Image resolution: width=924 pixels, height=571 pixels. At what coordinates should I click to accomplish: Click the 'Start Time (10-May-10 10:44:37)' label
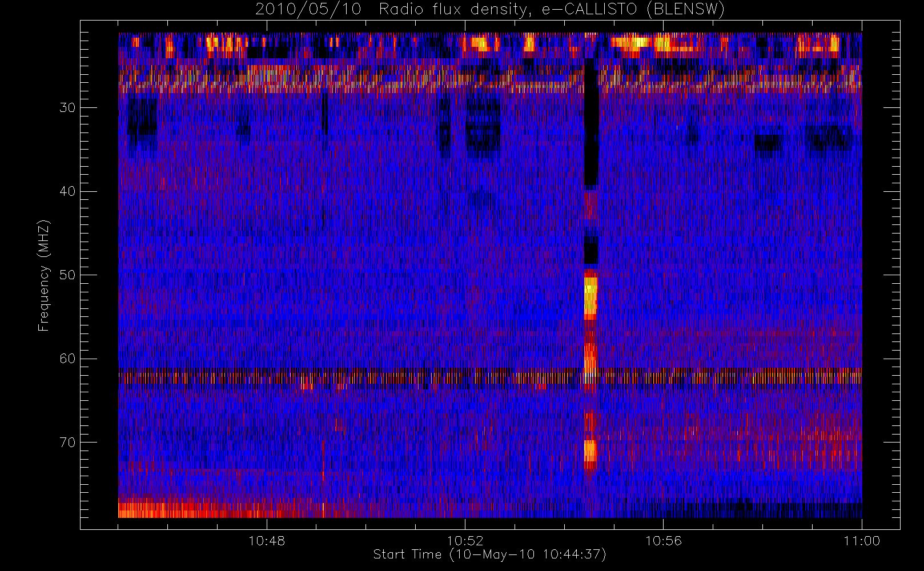(x=489, y=554)
